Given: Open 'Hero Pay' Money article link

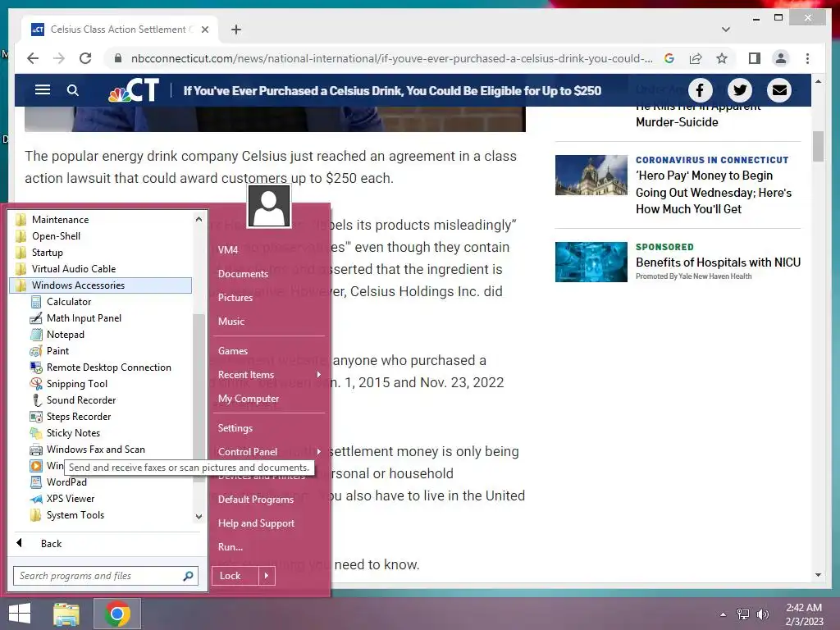Looking at the screenshot, I should [713, 192].
